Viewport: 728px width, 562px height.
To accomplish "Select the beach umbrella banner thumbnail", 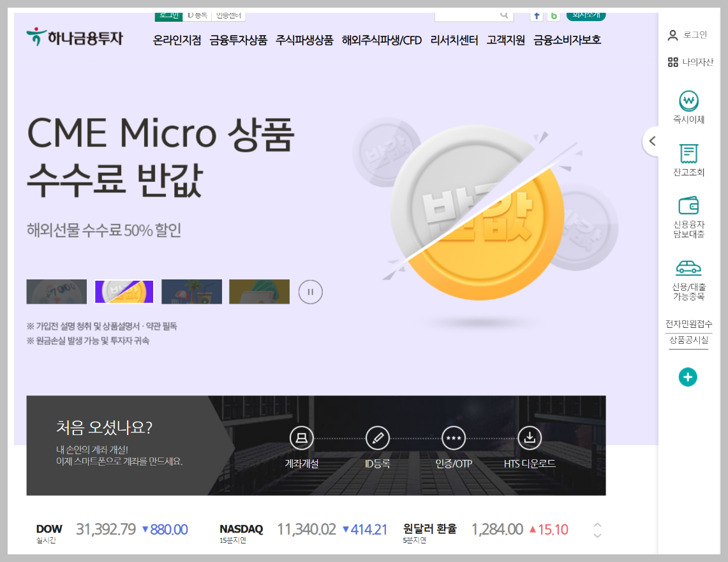I will click(192, 292).
